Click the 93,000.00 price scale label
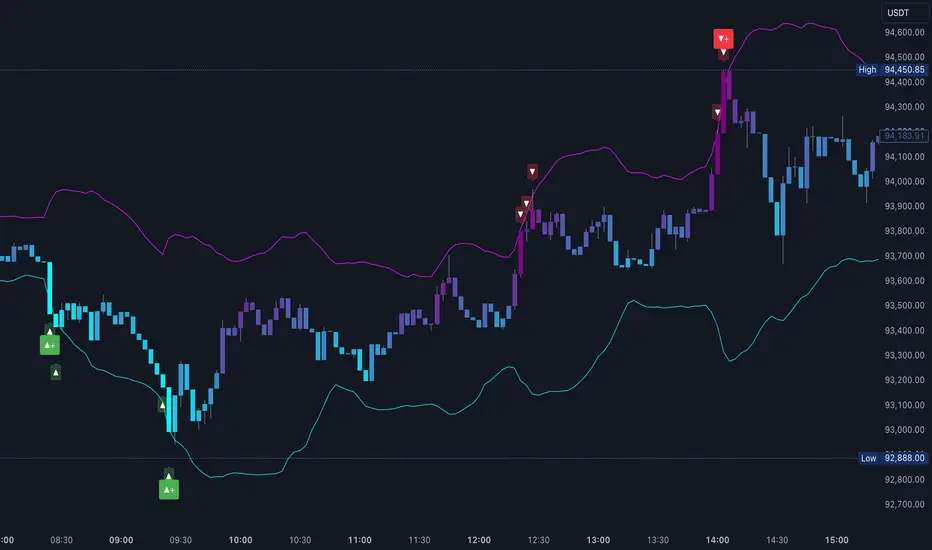 coord(904,430)
